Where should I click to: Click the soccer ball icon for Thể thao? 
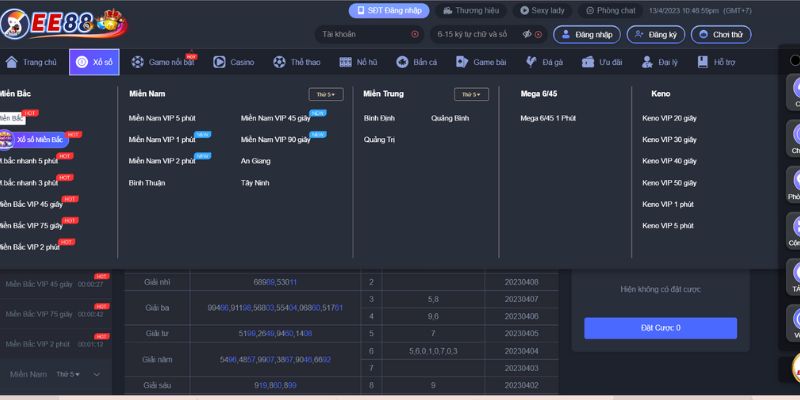(x=279, y=62)
